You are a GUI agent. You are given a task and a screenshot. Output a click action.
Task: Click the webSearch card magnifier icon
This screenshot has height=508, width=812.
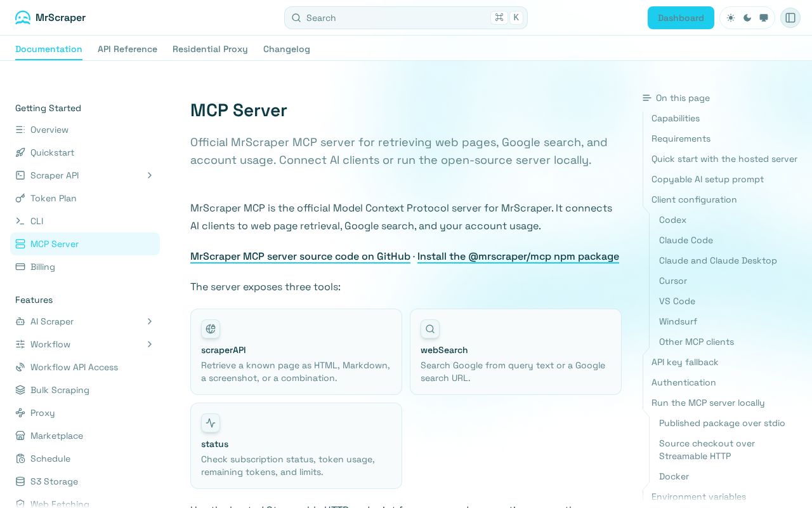pyautogui.click(x=430, y=329)
